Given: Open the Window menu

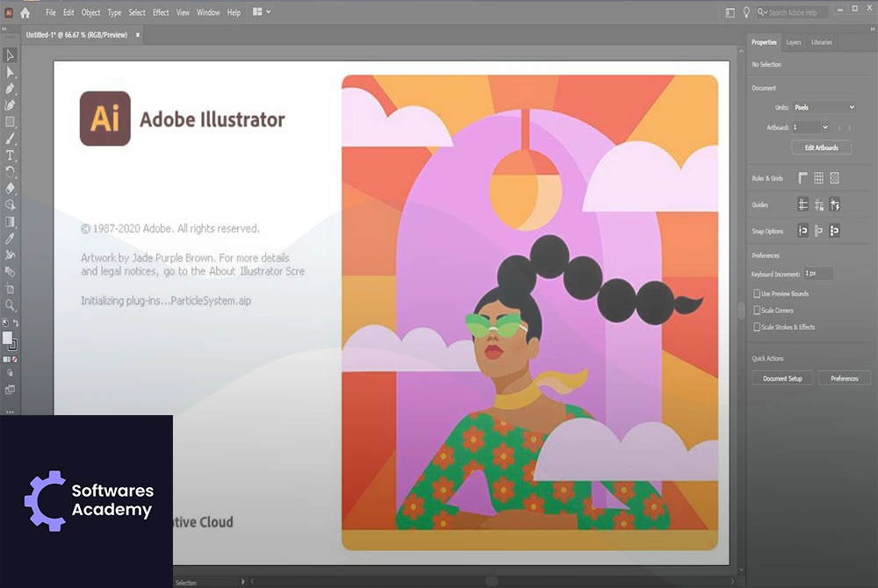Looking at the screenshot, I should coord(208,12).
